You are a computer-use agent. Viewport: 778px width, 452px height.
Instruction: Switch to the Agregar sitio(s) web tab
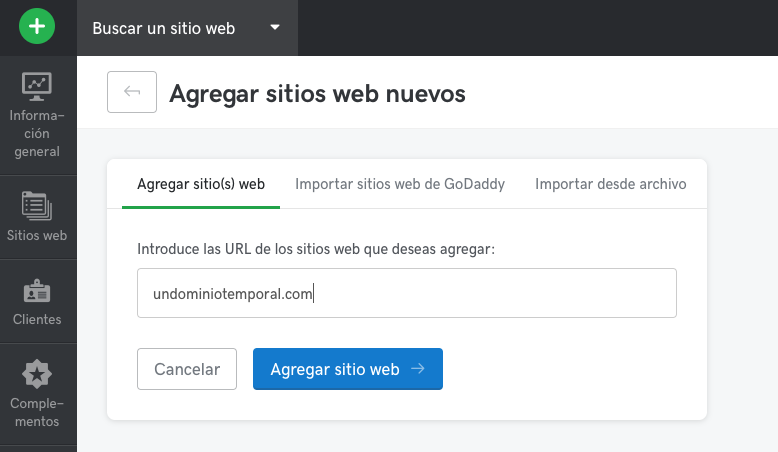click(x=201, y=184)
